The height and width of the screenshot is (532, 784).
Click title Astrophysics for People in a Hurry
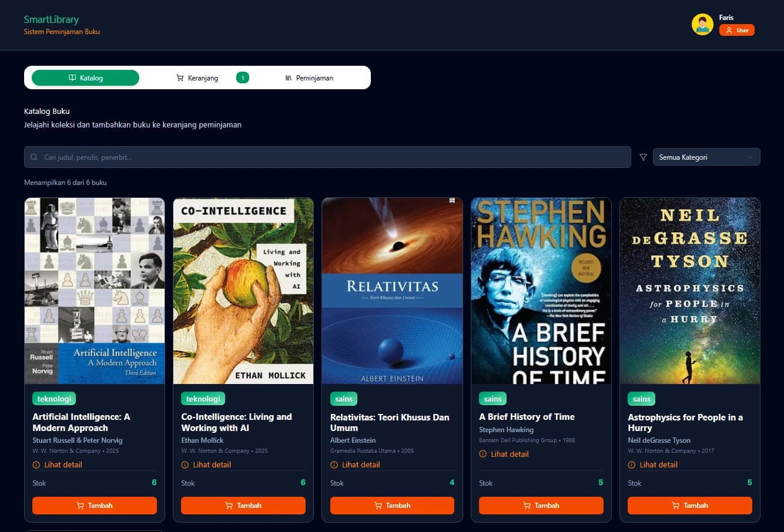point(685,422)
